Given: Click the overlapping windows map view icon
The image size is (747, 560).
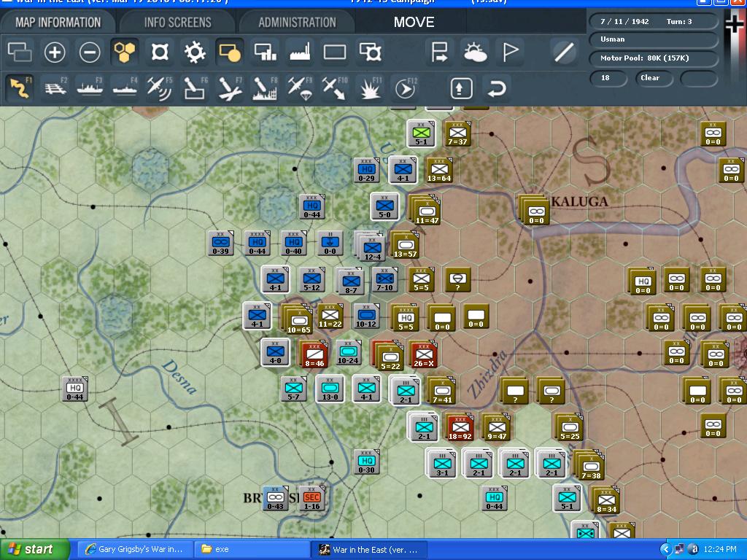Looking at the screenshot, I should pos(20,52).
